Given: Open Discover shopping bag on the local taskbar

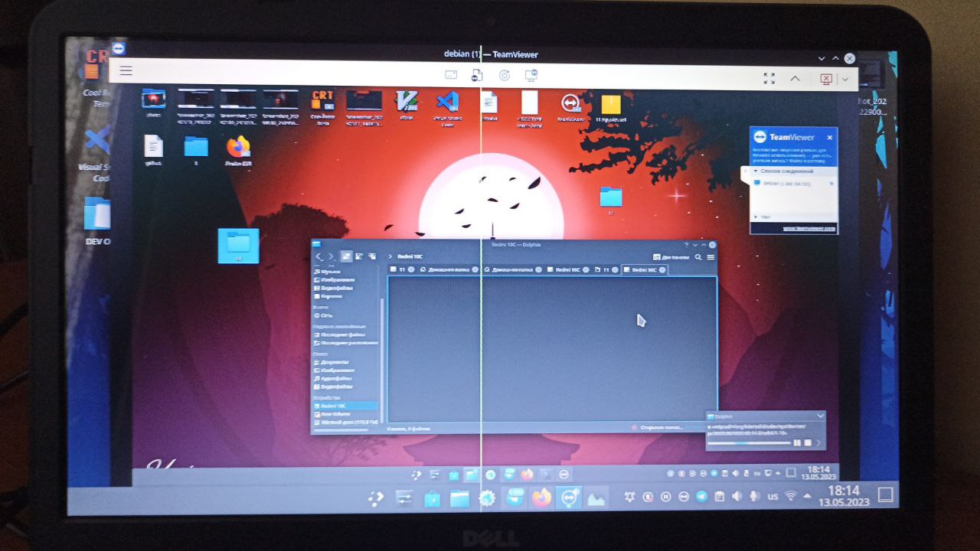Looking at the screenshot, I should [432, 499].
